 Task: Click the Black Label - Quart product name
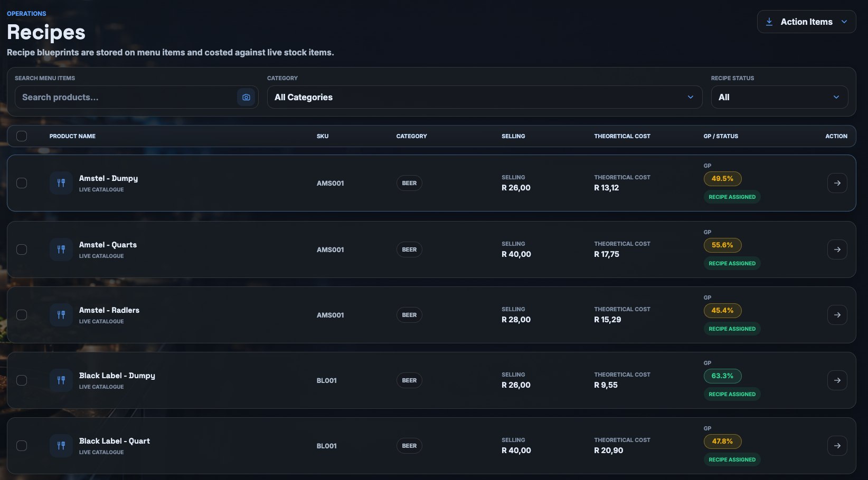(115, 441)
